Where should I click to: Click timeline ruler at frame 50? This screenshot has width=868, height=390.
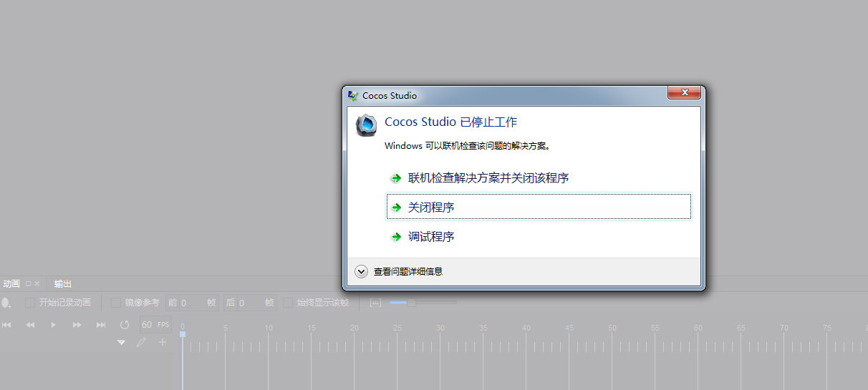click(x=612, y=328)
